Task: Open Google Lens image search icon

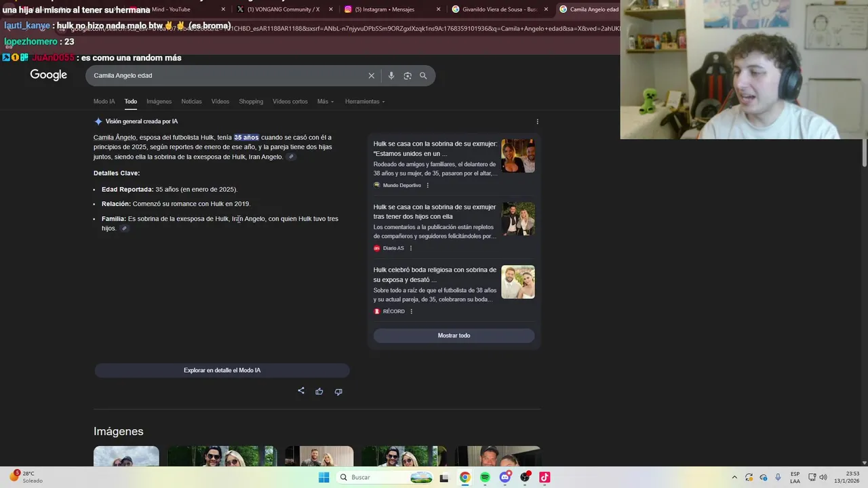Action: click(408, 76)
